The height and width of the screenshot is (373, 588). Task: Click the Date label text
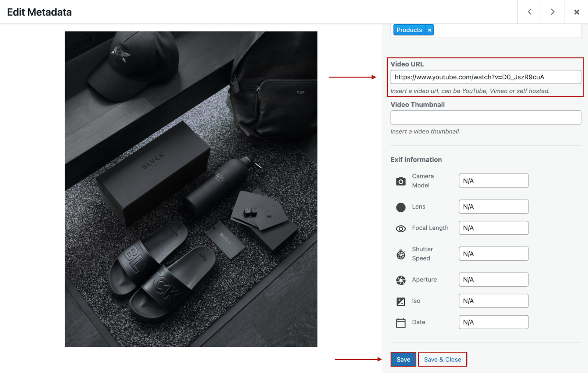[x=419, y=322]
